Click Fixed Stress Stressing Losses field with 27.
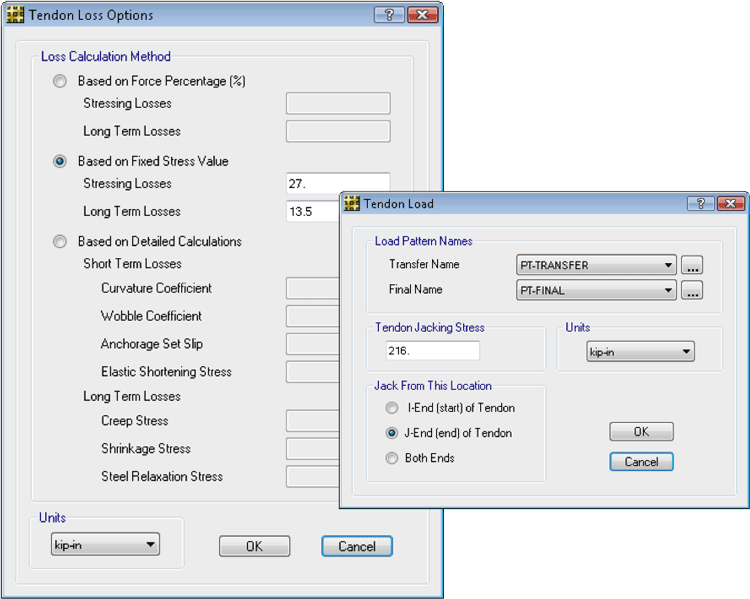This screenshot has width=750, height=599. (338, 183)
